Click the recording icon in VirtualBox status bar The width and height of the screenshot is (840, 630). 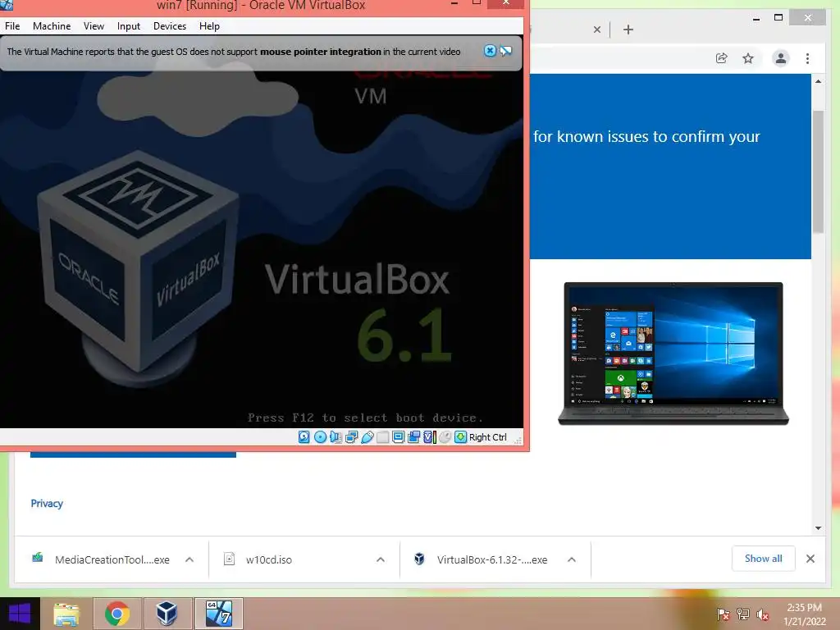pyautogui.click(x=413, y=437)
